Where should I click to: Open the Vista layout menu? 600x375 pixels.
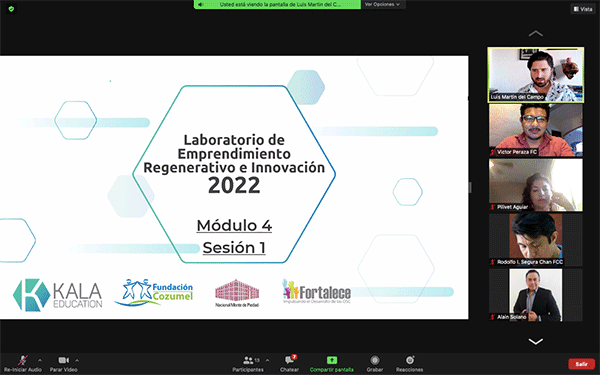(x=583, y=9)
